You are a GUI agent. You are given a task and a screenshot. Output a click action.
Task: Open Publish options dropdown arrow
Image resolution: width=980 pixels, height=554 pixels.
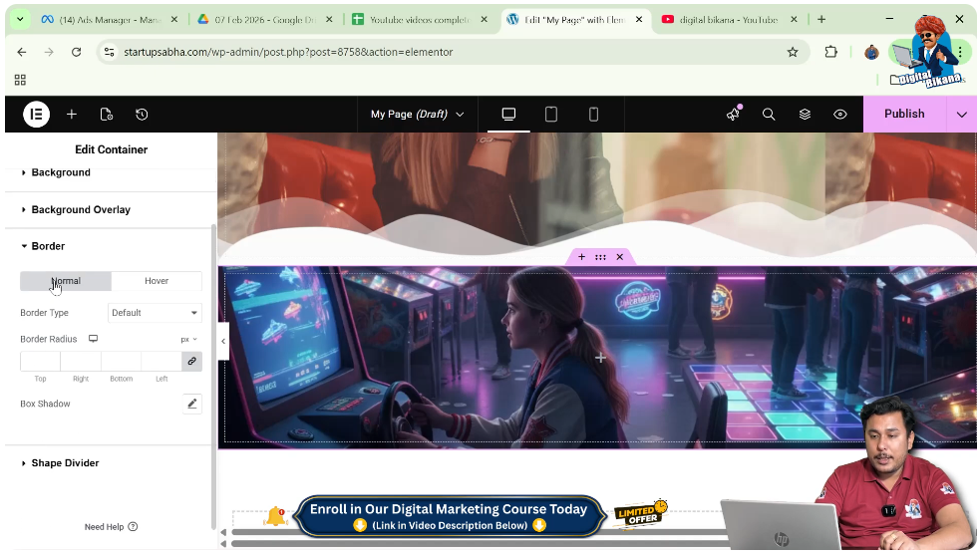click(961, 115)
